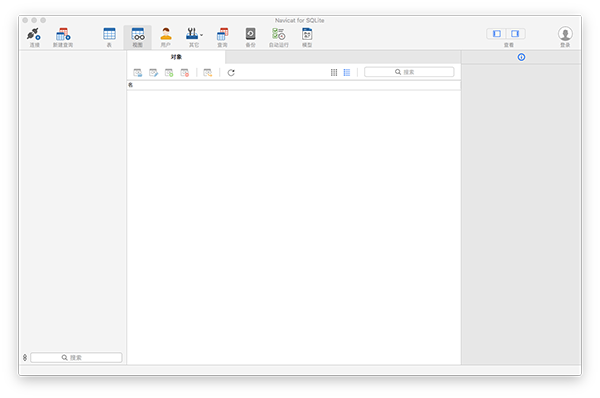Toggle the left sidebar pane visibility
Image resolution: width=600 pixels, height=398 pixels.
coord(497,34)
